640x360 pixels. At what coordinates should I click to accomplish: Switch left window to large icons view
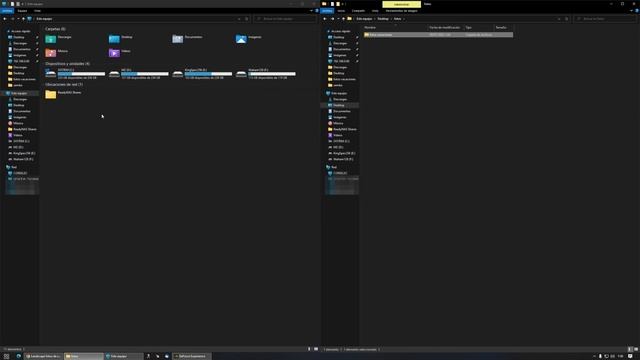[316, 349]
